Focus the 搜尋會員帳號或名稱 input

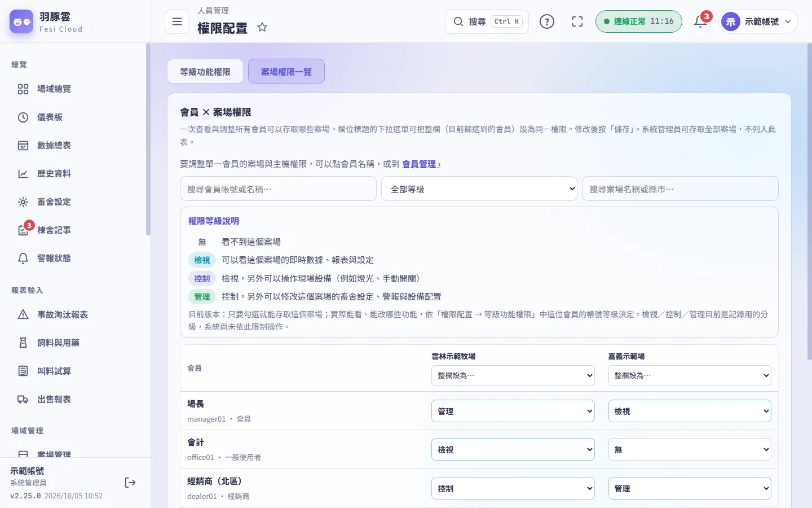coord(278,189)
